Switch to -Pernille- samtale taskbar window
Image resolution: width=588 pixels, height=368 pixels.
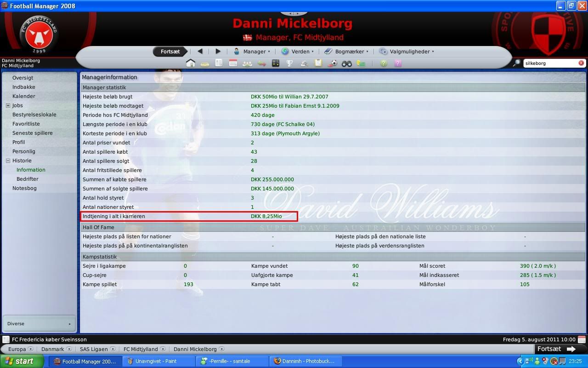pos(231,361)
